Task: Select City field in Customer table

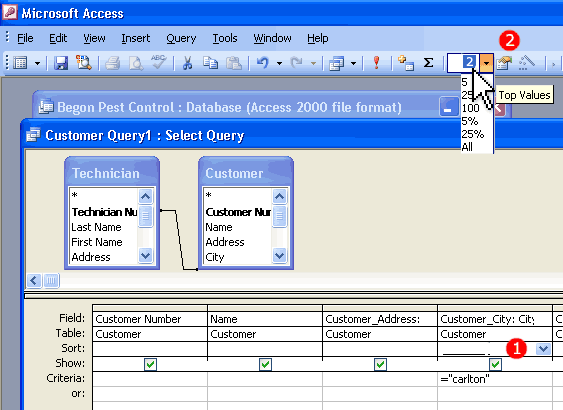Action: (x=215, y=257)
